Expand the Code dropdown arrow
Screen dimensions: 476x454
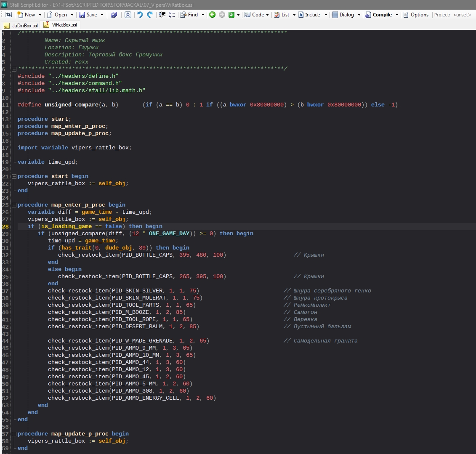[x=267, y=15]
